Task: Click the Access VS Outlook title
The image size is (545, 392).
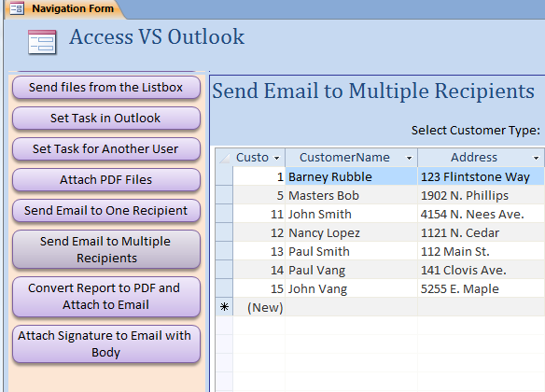Action: (x=157, y=36)
